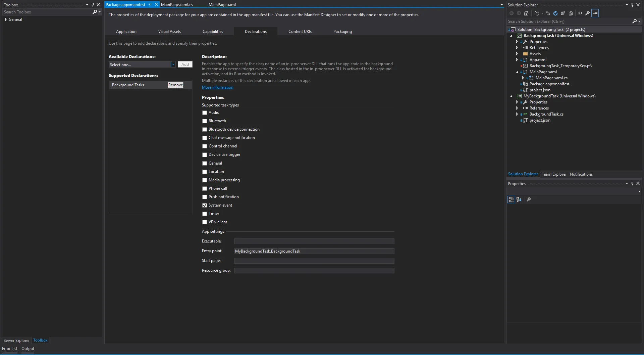644x355 pixels.
Task: Click Collapse All icon in Solution Explorer
Action: point(563,13)
